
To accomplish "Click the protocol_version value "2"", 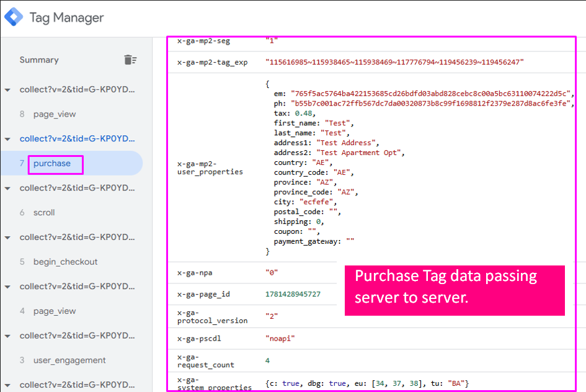I will tap(272, 316).
